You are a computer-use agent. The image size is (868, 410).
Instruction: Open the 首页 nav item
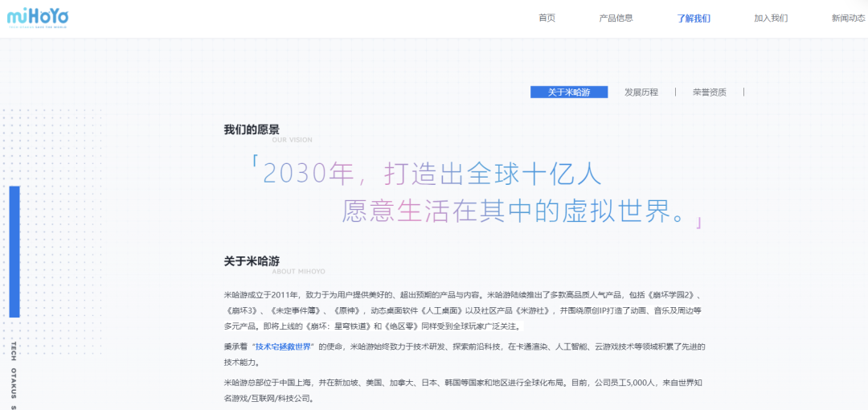coord(547,18)
